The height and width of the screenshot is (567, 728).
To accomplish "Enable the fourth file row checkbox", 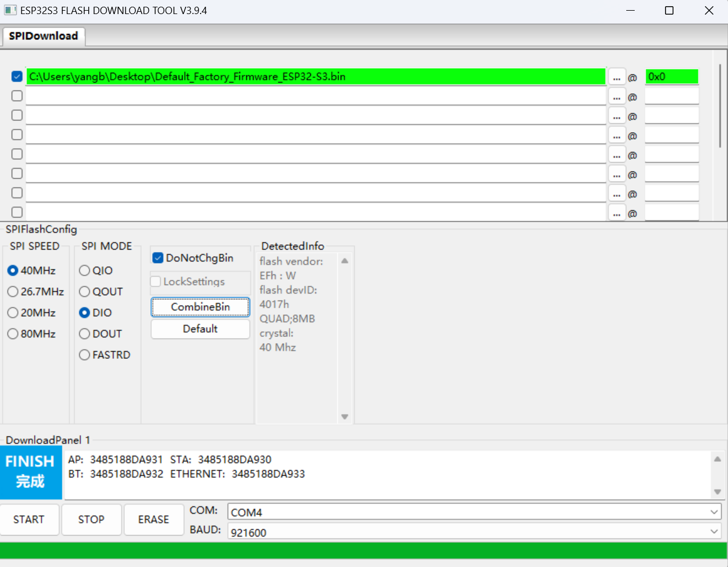I will pos(17,134).
